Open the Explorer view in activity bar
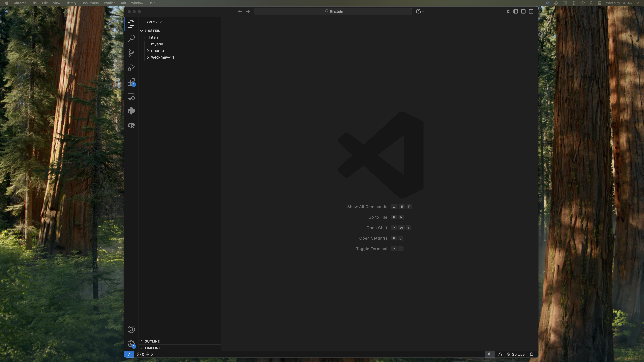Viewport: 644px width, 362px height. [131, 24]
